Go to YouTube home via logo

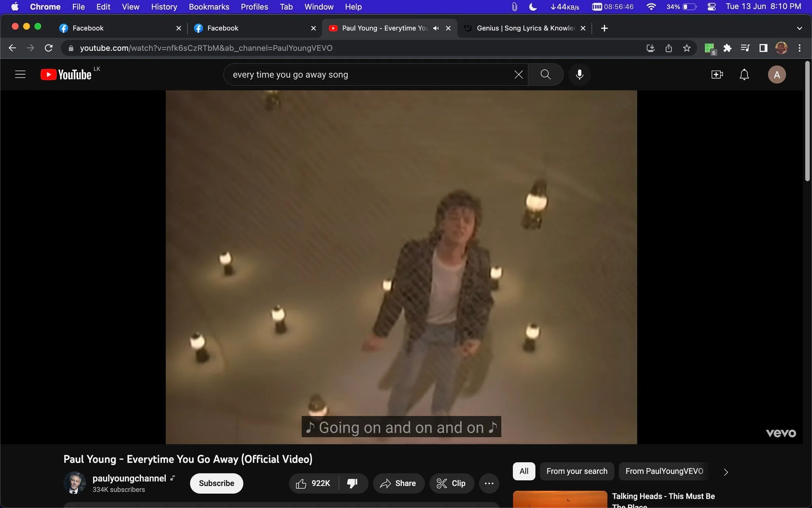(66, 75)
